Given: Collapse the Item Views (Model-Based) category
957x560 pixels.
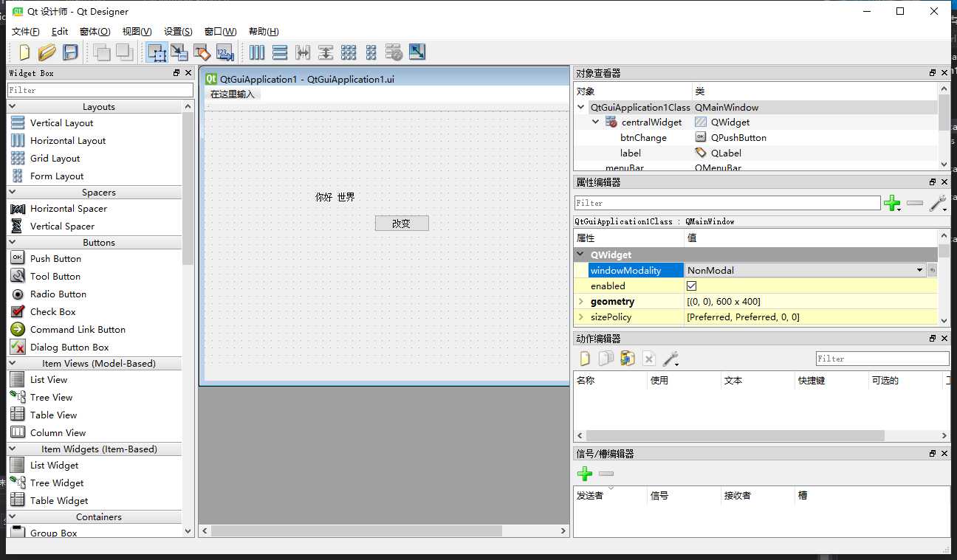Looking at the screenshot, I should click(x=13, y=363).
